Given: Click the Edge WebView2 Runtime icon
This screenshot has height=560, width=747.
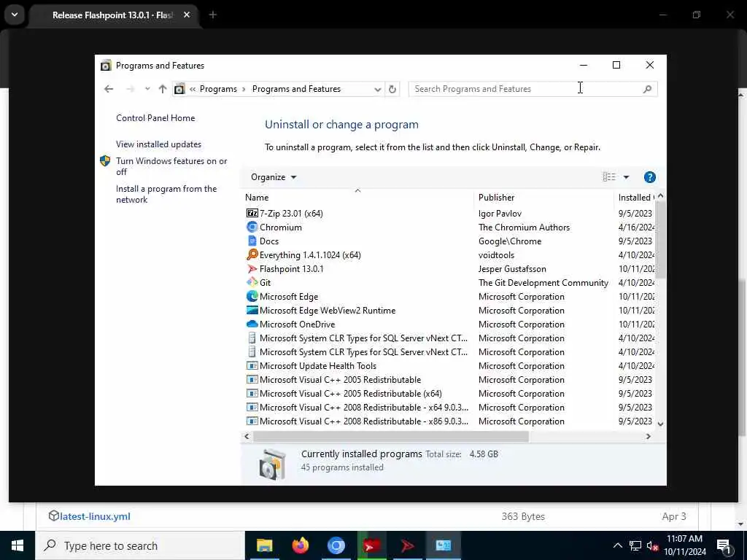Looking at the screenshot, I should [252, 310].
